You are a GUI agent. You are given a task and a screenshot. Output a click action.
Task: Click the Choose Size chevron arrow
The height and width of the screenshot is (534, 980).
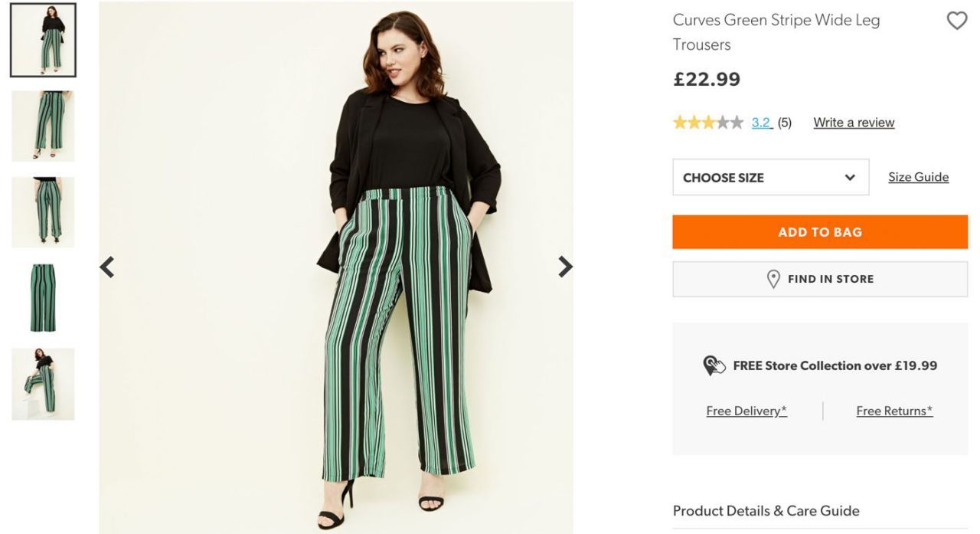(x=850, y=177)
